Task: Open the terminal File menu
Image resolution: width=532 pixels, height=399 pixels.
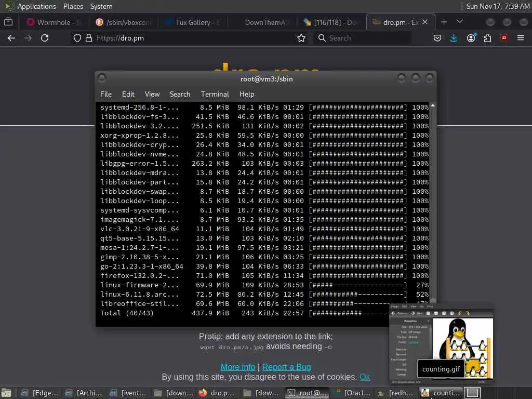Action: click(106, 95)
